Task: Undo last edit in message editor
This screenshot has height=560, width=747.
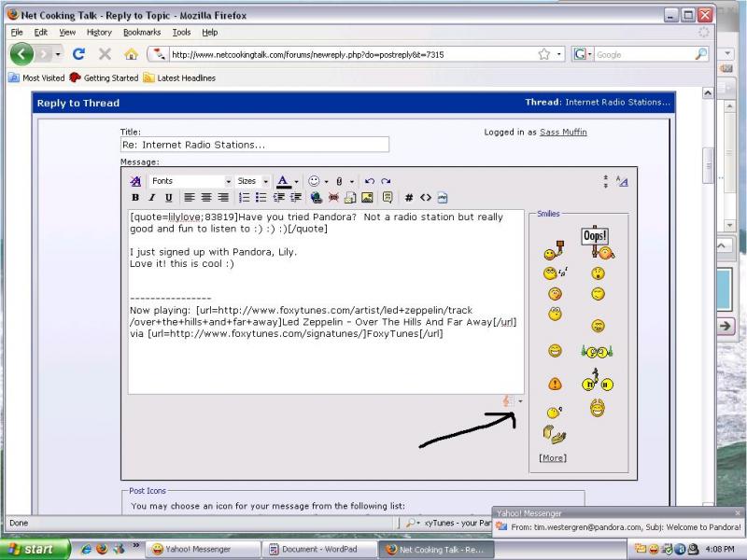Action: point(369,181)
